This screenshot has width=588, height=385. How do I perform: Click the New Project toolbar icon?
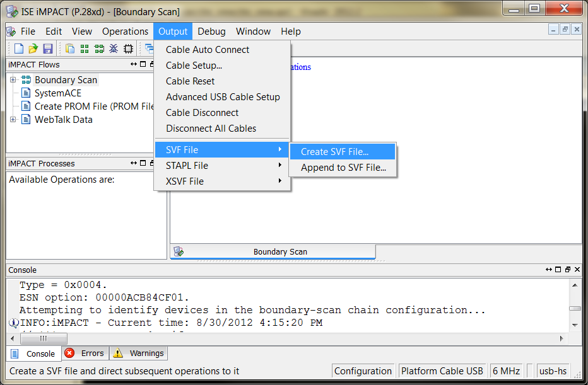pos(19,49)
